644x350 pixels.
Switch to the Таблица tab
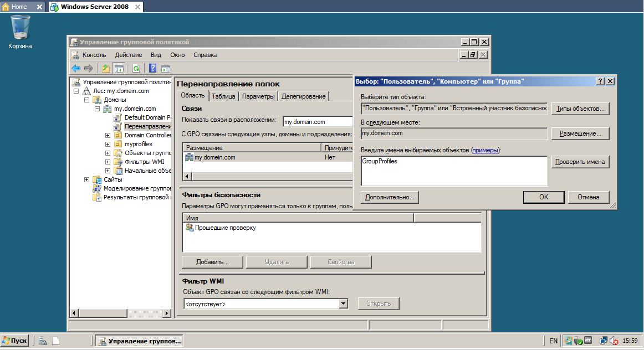pos(223,96)
